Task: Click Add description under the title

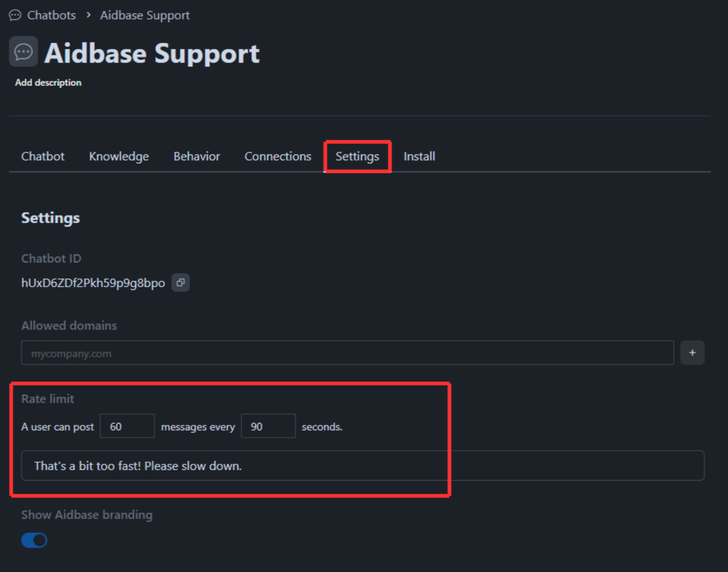Action: click(48, 82)
